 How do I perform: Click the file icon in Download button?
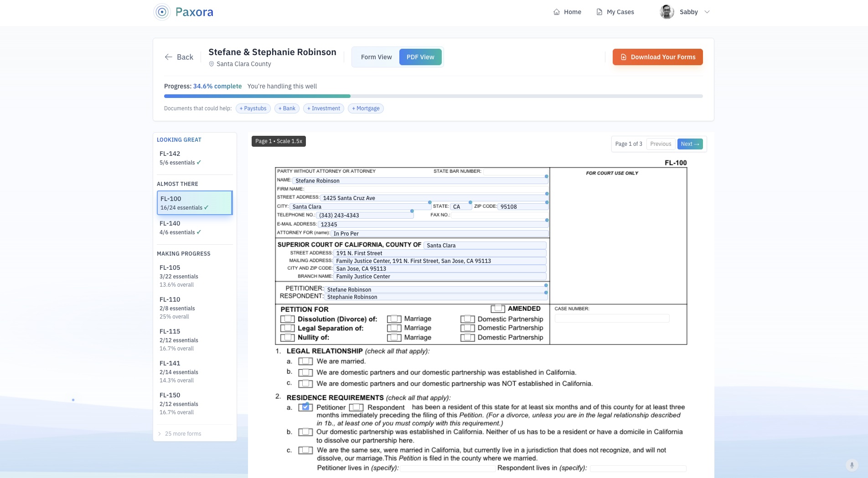[x=623, y=57]
